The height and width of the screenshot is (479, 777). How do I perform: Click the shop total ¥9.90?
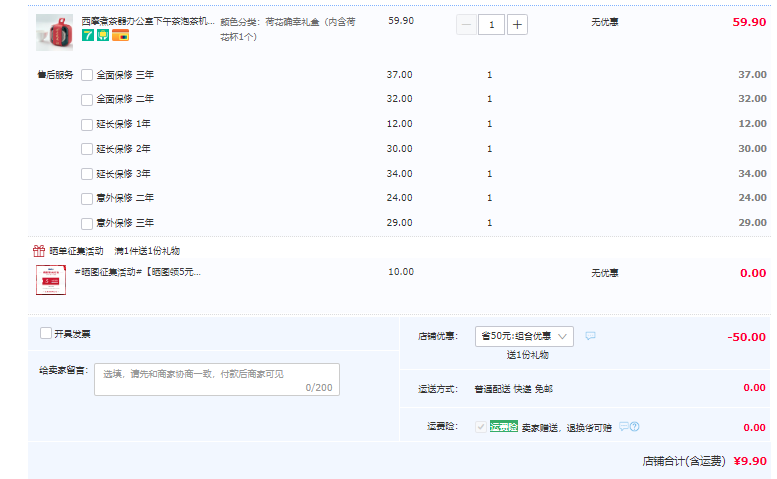tap(750, 461)
